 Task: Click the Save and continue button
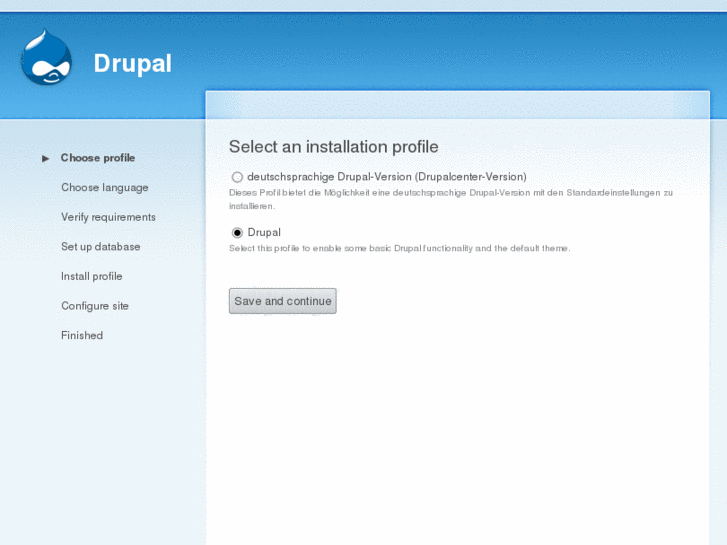coord(282,301)
